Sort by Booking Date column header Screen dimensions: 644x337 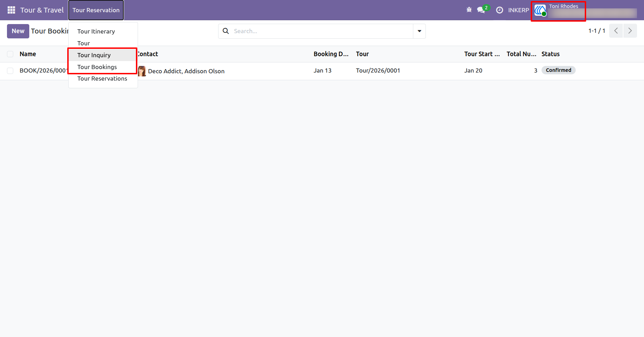(x=331, y=54)
